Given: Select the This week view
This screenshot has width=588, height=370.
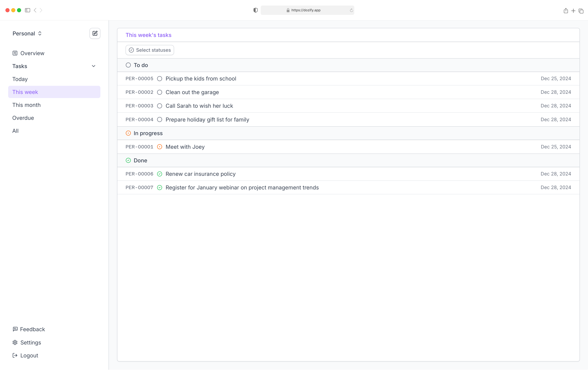Looking at the screenshot, I should [x=54, y=92].
